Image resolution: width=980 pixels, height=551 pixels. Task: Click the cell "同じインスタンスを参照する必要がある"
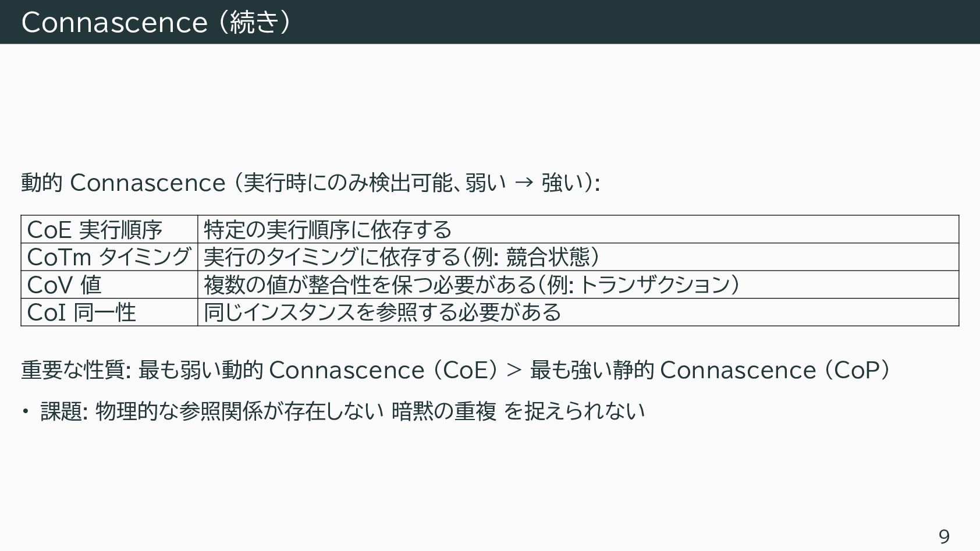382,312
